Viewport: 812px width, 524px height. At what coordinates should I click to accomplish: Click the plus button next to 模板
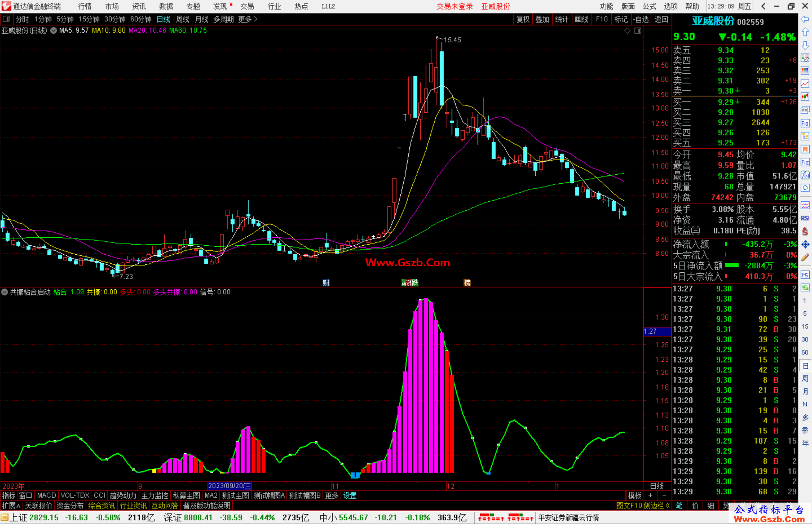tap(650, 495)
